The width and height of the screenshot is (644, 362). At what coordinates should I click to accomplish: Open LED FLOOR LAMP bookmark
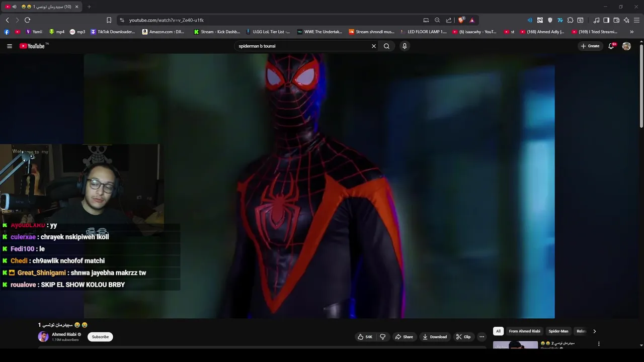pos(423,32)
